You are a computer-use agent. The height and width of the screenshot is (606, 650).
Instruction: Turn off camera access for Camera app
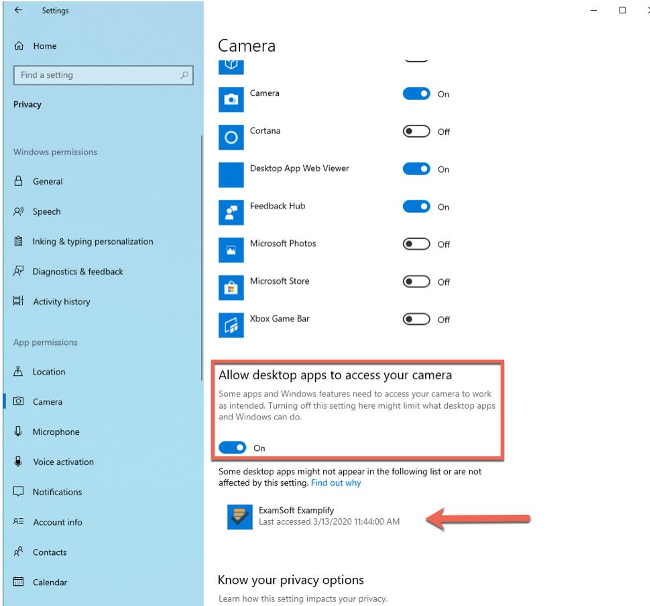pyautogui.click(x=416, y=94)
